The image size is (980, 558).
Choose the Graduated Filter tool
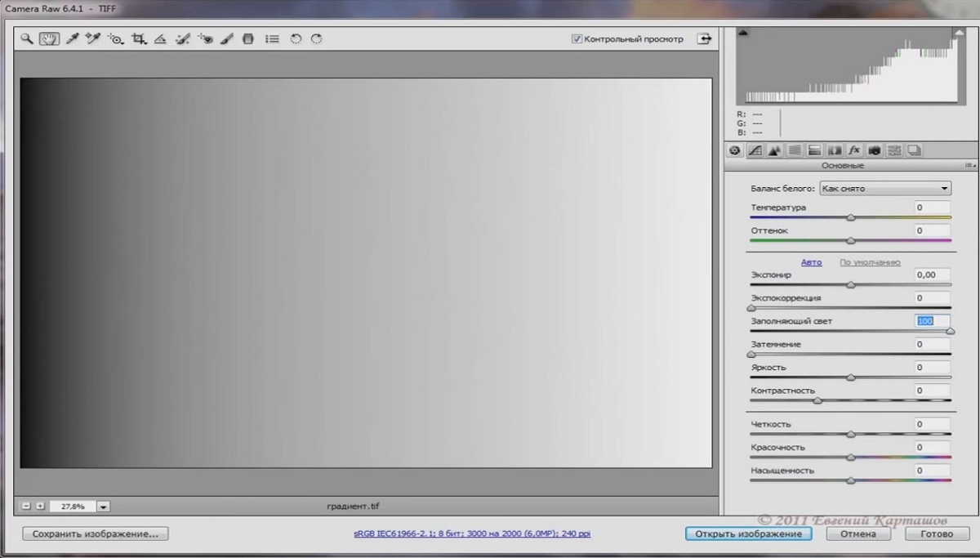coord(248,39)
